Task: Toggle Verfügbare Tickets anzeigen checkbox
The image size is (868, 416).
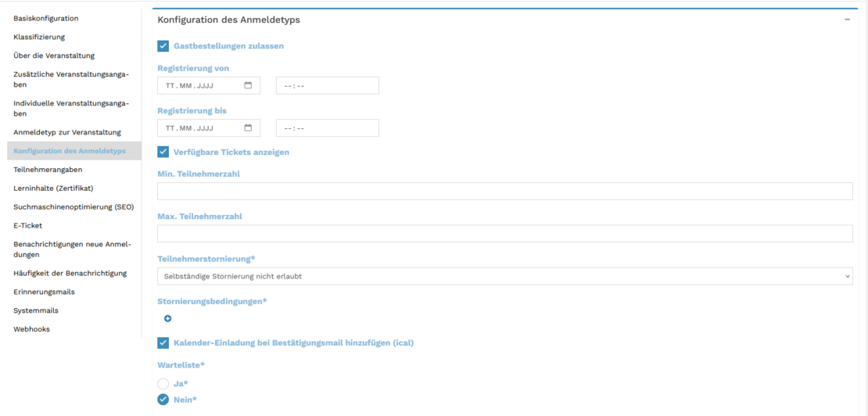Action: tap(163, 152)
